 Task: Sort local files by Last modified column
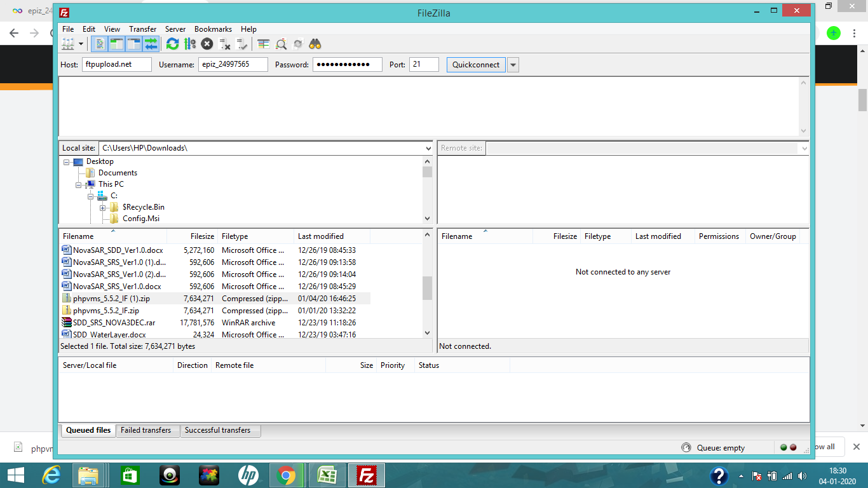tap(332, 236)
